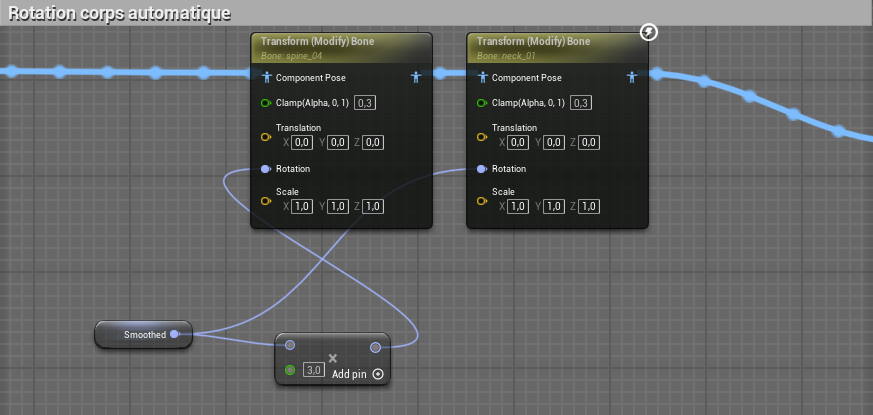
Task: Edit Scale X field on spine_04 node
Action: 302,207
